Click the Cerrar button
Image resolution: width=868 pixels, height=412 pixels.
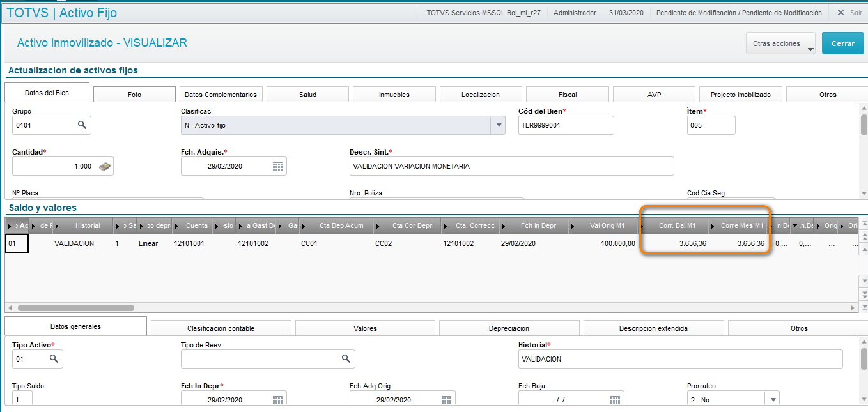click(842, 43)
